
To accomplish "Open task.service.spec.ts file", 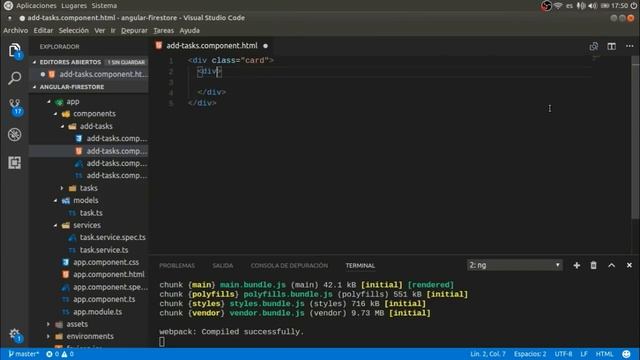I will 112,238.
